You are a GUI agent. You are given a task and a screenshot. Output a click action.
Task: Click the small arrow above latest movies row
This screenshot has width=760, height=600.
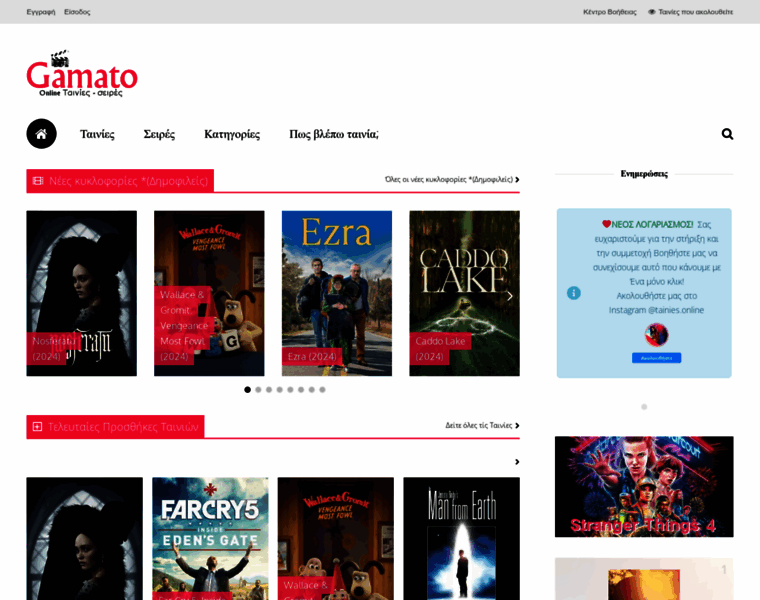click(x=517, y=462)
